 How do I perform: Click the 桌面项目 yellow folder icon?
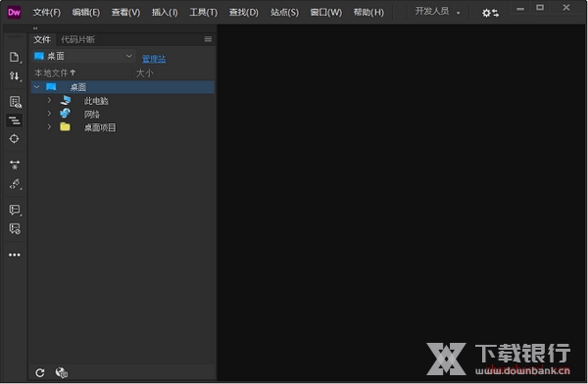(65, 126)
